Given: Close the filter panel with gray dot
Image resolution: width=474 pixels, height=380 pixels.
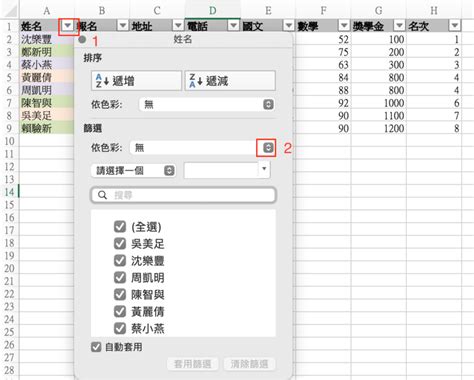Looking at the screenshot, I should 82,40.
